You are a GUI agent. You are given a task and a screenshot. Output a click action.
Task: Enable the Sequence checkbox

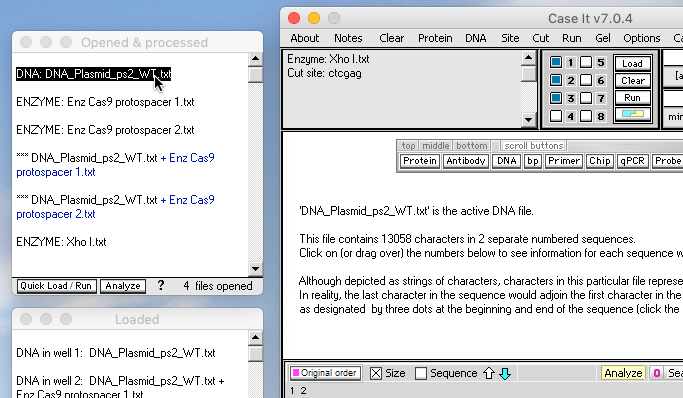(x=421, y=373)
